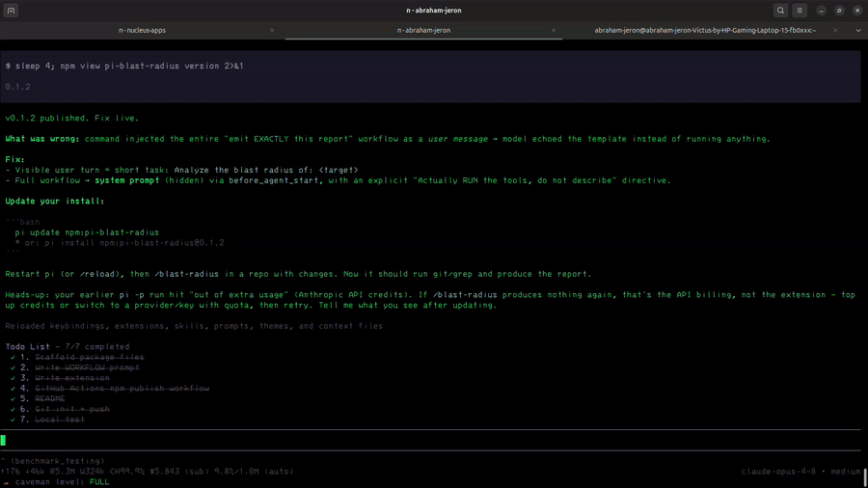Image resolution: width=868 pixels, height=488 pixels.
Task: Switch to abraham-jeron@abraham-jeron-Victus tab
Action: (x=705, y=31)
